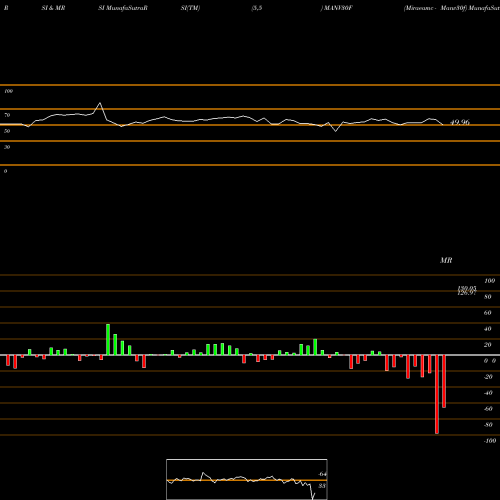Click the tallest green MR histogram bar
The width and height of the screenshot is (500, 500).
[108, 339]
